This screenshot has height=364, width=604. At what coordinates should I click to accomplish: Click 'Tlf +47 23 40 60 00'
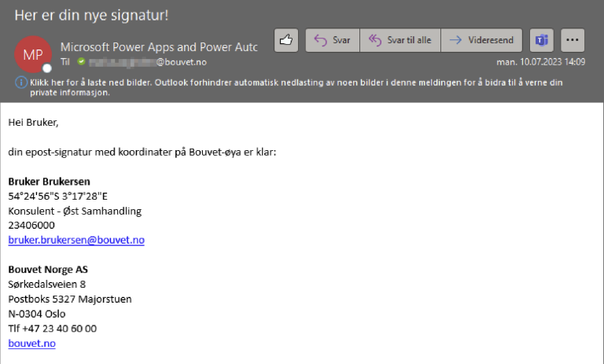[x=53, y=329]
